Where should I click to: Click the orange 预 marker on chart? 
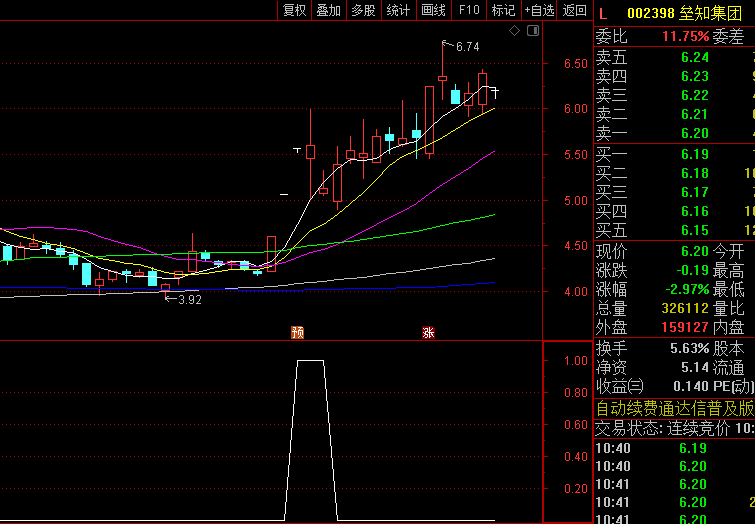click(298, 332)
